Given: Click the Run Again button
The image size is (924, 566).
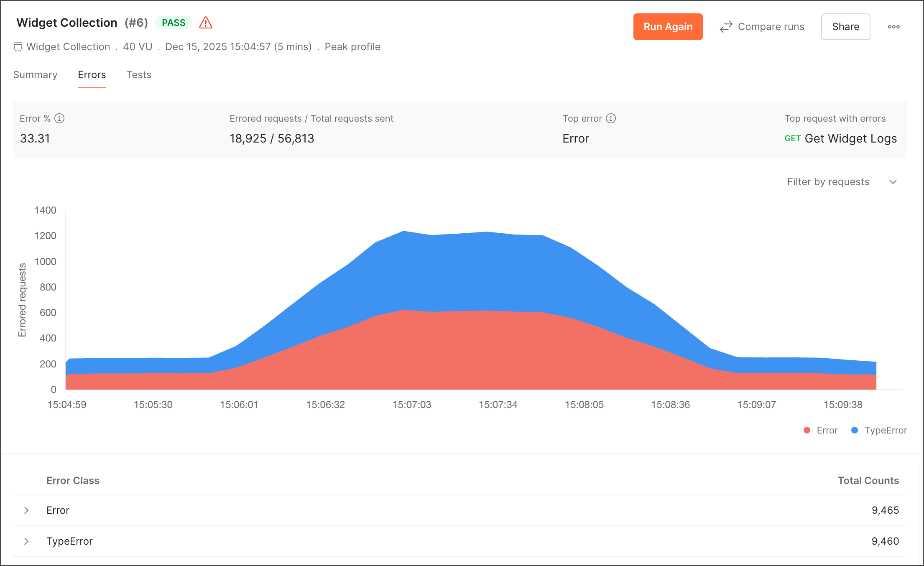Looking at the screenshot, I should [x=668, y=26].
